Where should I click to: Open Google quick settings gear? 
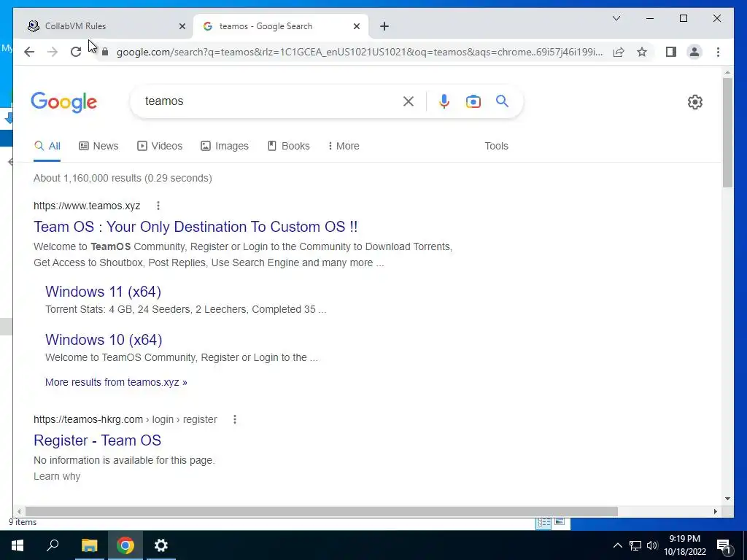[x=695, y=102]
